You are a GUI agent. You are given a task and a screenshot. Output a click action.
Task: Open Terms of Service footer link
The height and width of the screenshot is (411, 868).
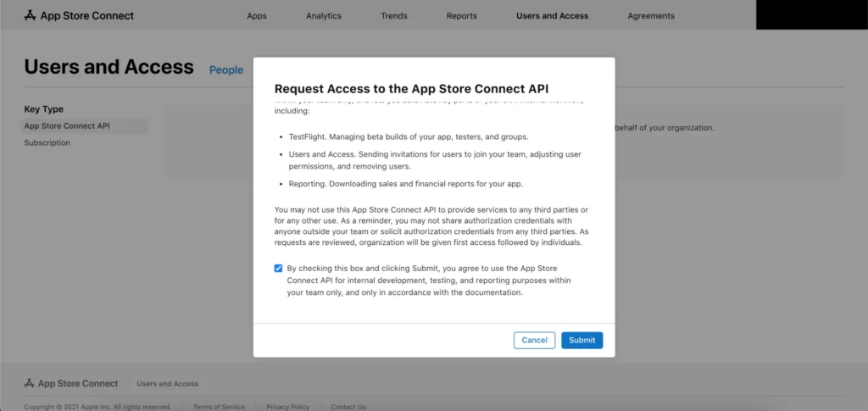(219, 407)
